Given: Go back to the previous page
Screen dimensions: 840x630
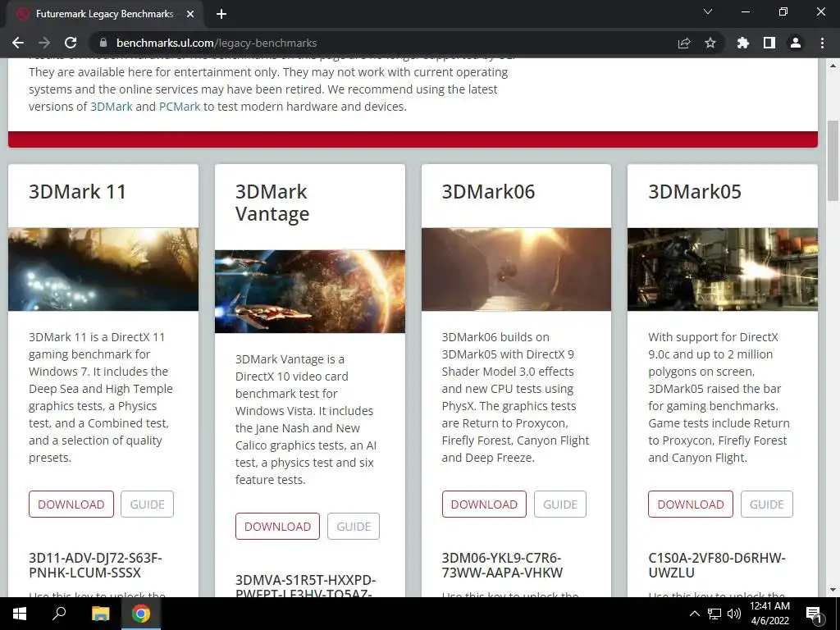Looking at the screenshot, I should [18, 43].
